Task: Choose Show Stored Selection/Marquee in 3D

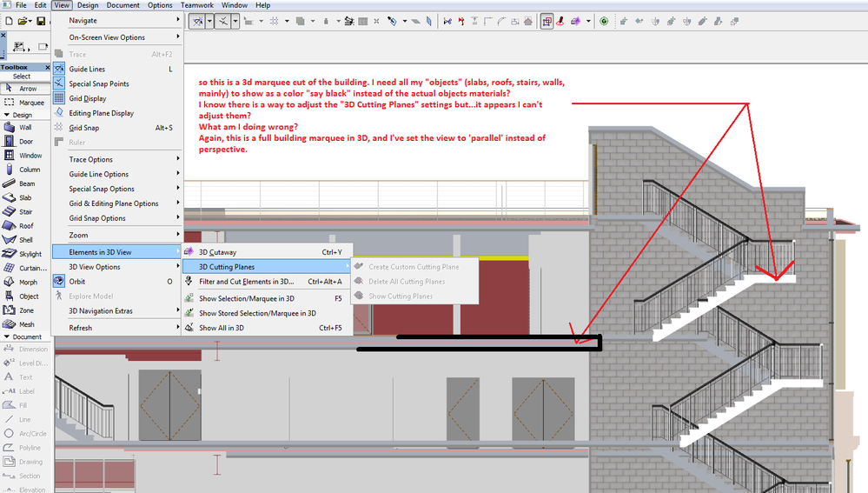Action: (x=268, y=313)
